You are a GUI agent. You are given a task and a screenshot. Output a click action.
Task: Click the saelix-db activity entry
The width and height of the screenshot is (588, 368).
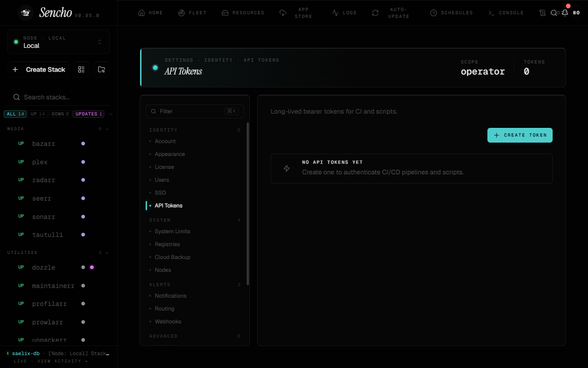coord(58,353)
